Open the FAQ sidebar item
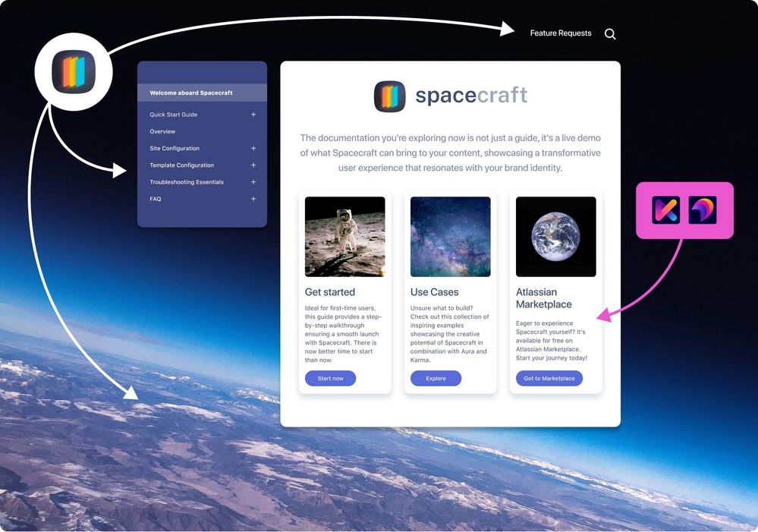The image size is (758, 532). click(156, 200)
